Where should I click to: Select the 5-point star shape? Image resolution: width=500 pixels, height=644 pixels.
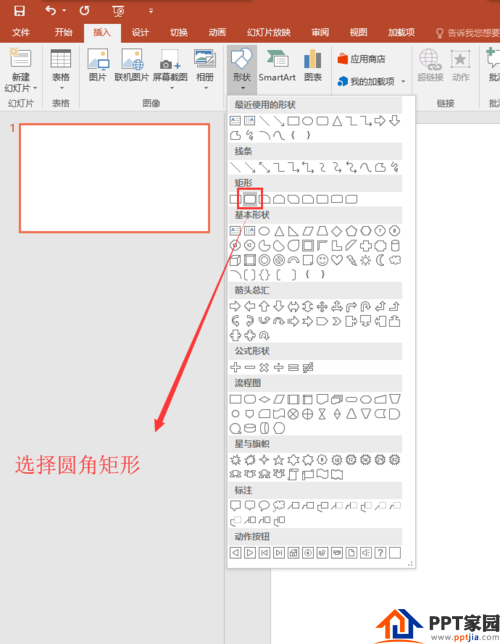point(279,460)
